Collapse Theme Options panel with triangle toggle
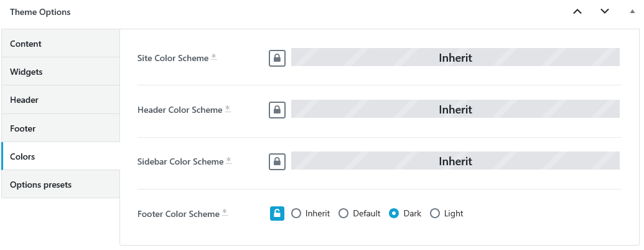644x250 pixels. coord(632,11)
